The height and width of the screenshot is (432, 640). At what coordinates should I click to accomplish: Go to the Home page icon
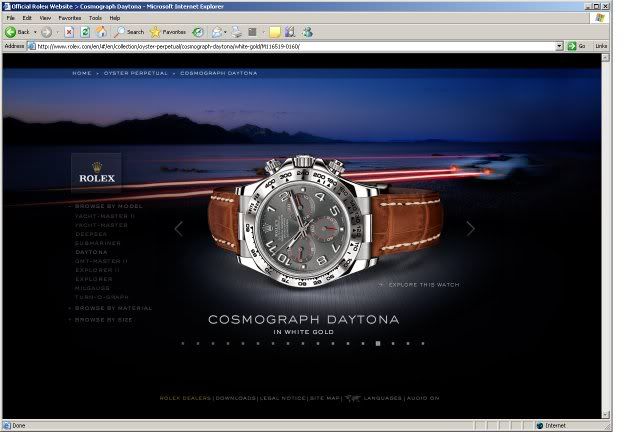tap(101, 32)
